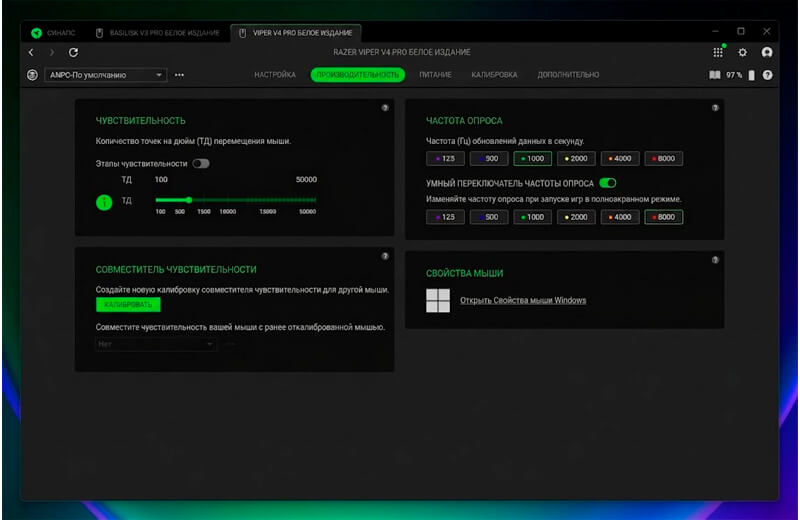Go back with the back arrow
This screenshot has height=520, width=800.
[32, 52]
